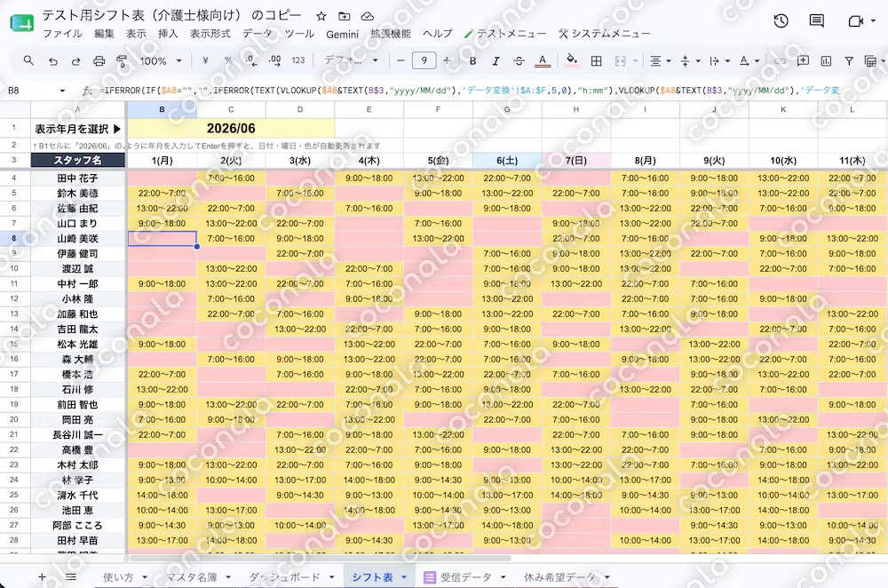The height and width of the screenshot is (588, 888).
Task: Open the データ menu
Action: [258, 34]
